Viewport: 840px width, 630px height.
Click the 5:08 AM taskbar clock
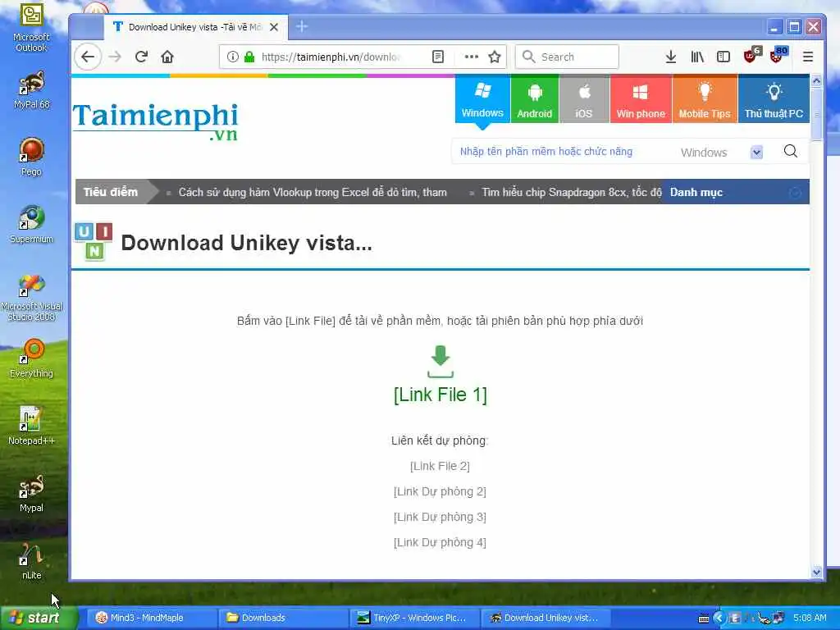coord(810,618)
